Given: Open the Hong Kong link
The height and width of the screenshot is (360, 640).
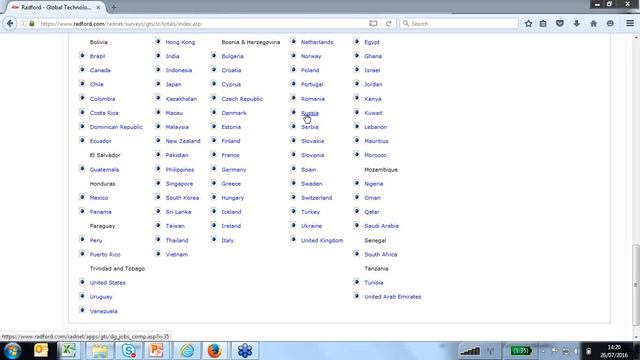Looking at the screenshot, I should pos(180,42).
